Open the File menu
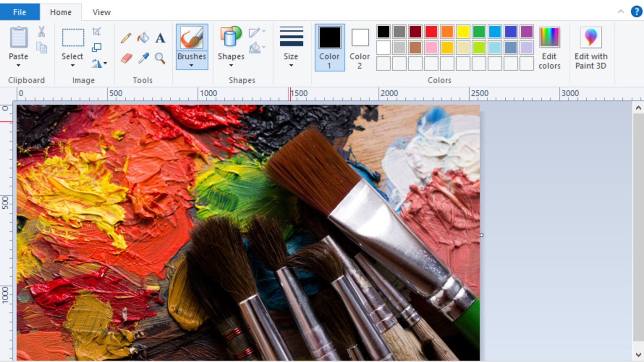 [19, 12]
